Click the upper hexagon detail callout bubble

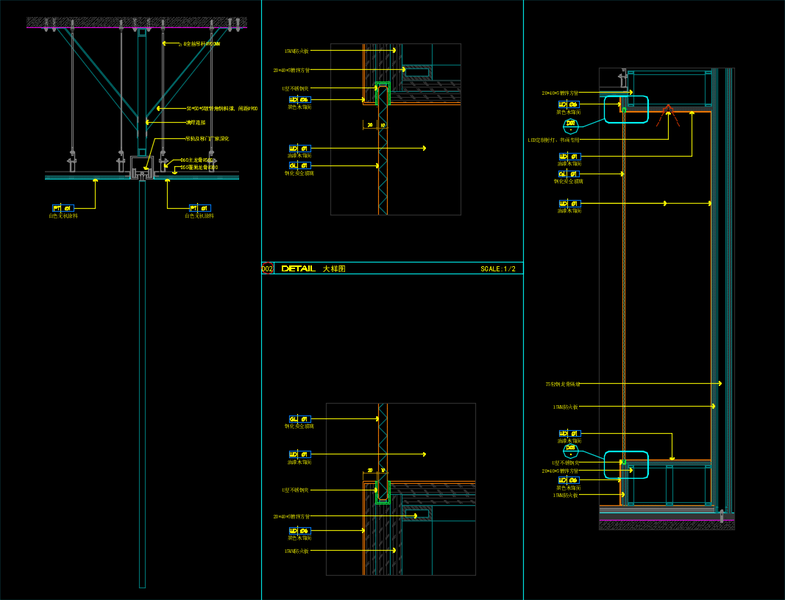coord(571,125)
